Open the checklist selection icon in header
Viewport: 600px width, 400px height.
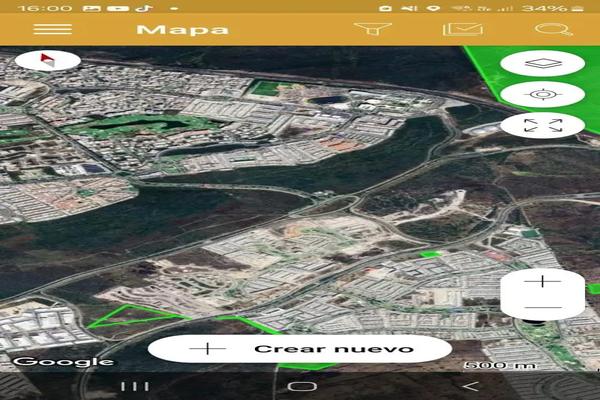coord(462,29)
